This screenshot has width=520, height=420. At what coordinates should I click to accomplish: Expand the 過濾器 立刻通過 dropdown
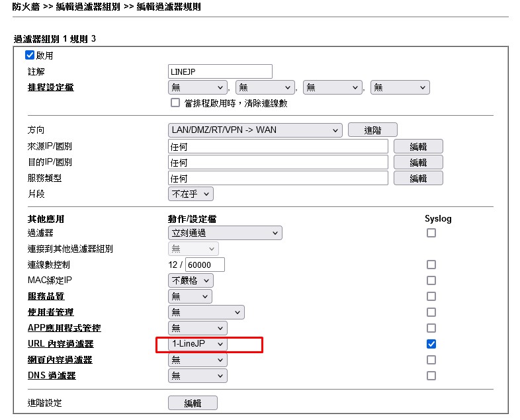tap(225, 233)
